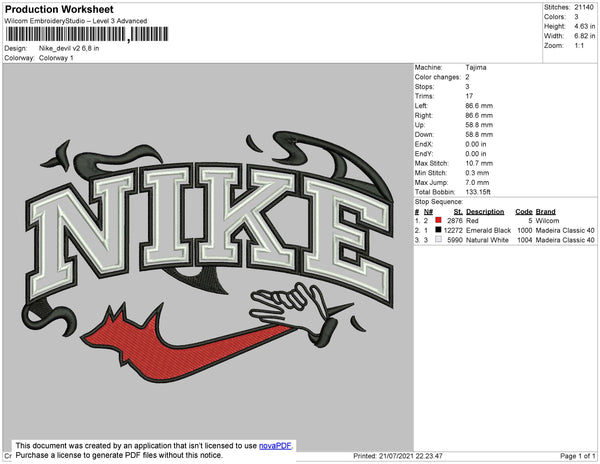
Task: Click the 'Color changes:' label
Action: point(438,77)
